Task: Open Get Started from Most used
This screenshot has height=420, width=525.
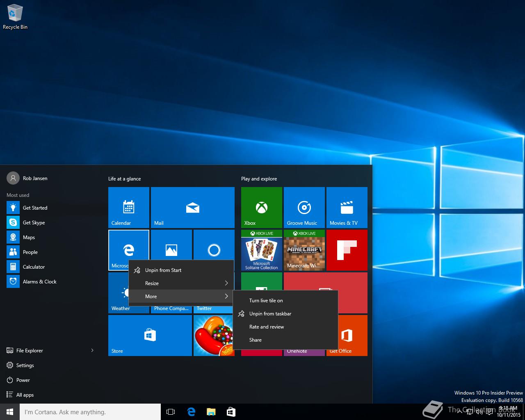Action: 51,208
